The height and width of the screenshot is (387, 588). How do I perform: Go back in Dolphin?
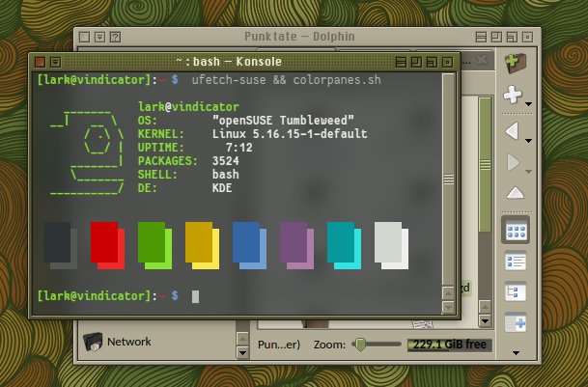tap(513, 131)
